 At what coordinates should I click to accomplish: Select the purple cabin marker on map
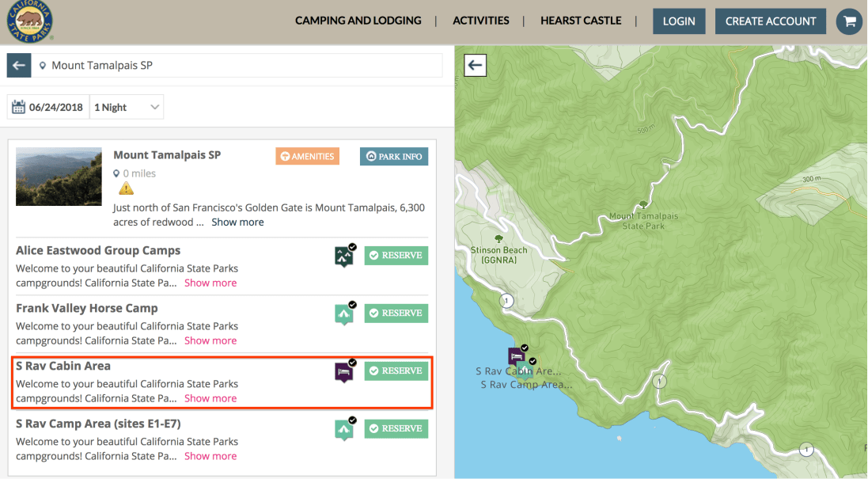pos(516,355)
